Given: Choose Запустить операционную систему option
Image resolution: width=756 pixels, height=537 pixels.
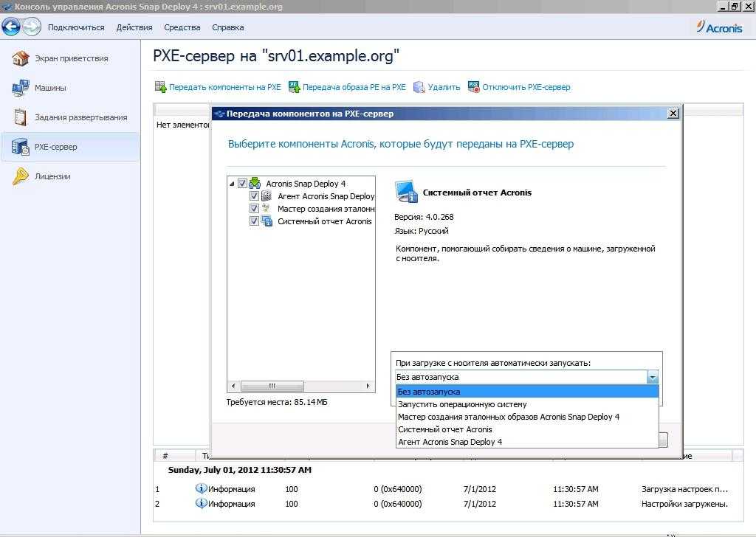Looking at the screenshot, I should 527,404.
